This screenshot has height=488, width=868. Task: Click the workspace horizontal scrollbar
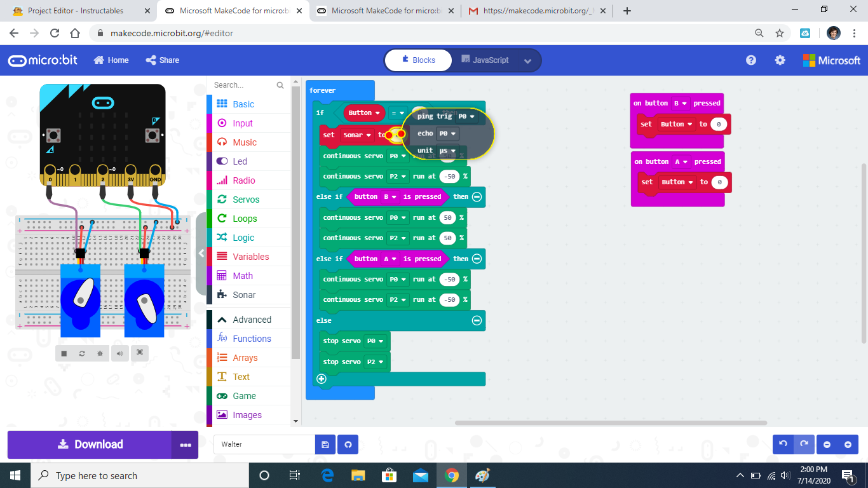611,423
